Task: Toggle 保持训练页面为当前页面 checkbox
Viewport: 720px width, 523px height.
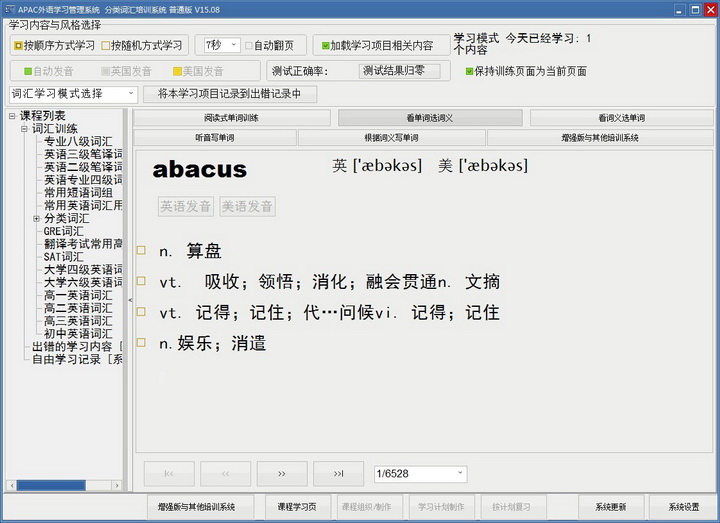Action: pyautogui.click(x=526, y=71)
